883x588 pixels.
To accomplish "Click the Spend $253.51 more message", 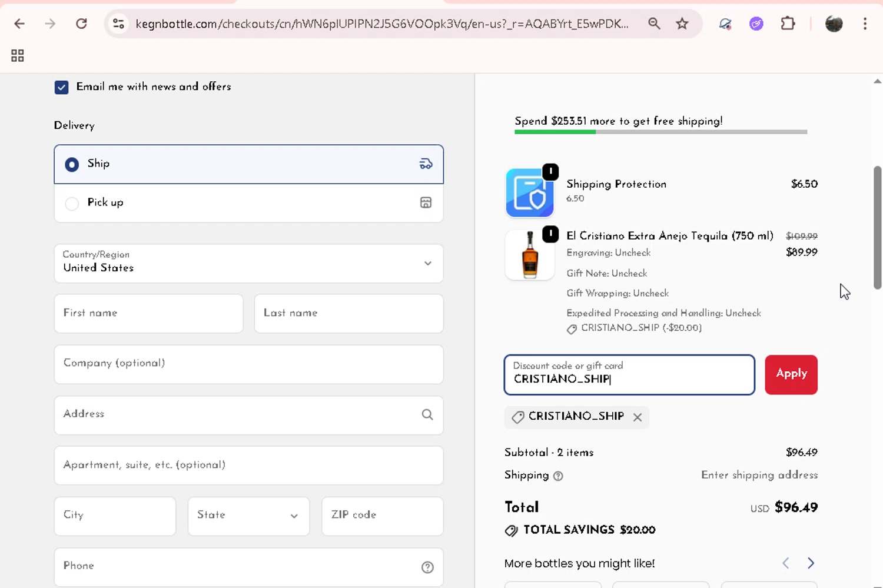I will click(618, 121).
